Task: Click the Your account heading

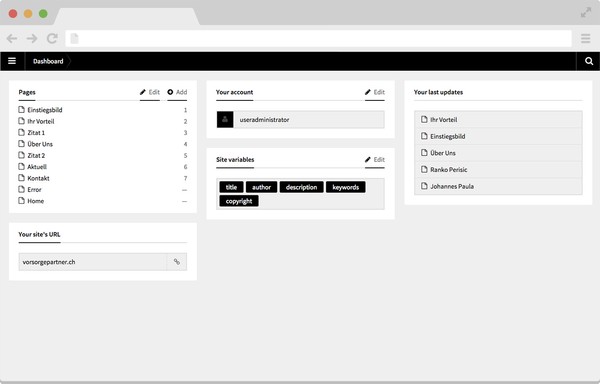Action: coord(234,92)
